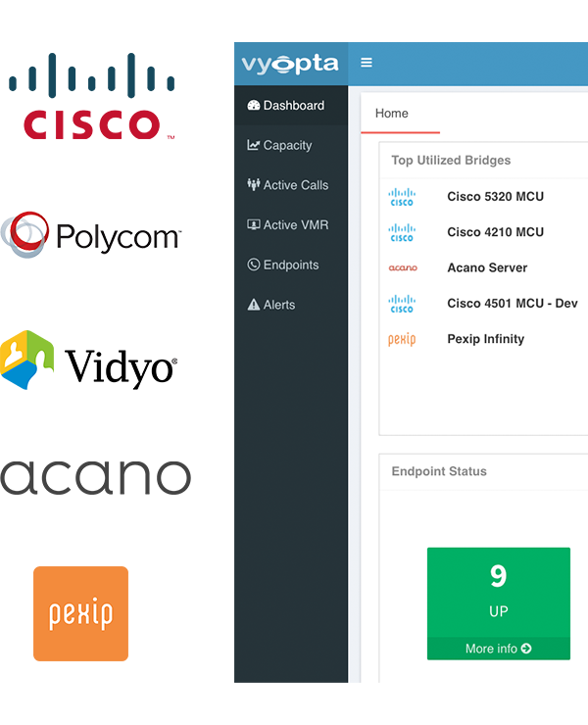Click the Active Calls people icon
588x725 pixels.
pos(254,185)
